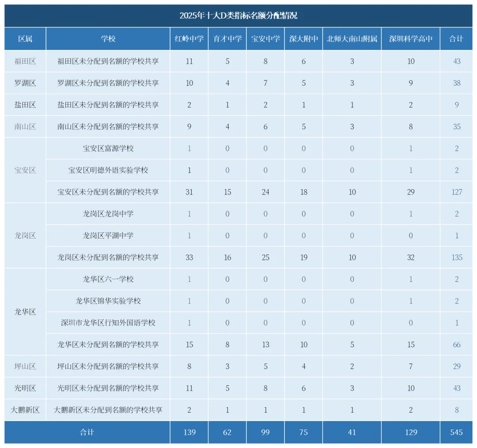The height and width of the screenshot is (448, 477).
Task: Click the 南山区 row total 35
Action: 457,127
